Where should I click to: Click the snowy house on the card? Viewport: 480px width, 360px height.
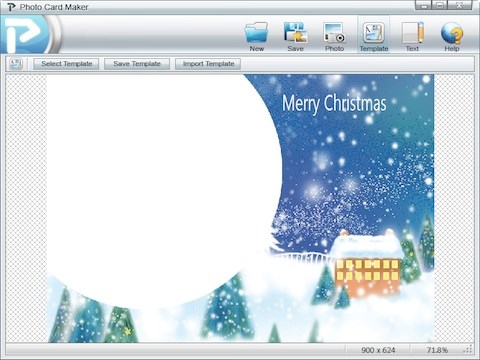pos(367,262)
